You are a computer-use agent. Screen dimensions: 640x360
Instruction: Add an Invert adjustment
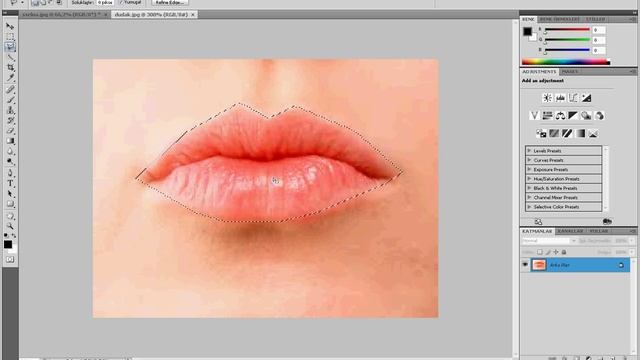pos(541,133)
